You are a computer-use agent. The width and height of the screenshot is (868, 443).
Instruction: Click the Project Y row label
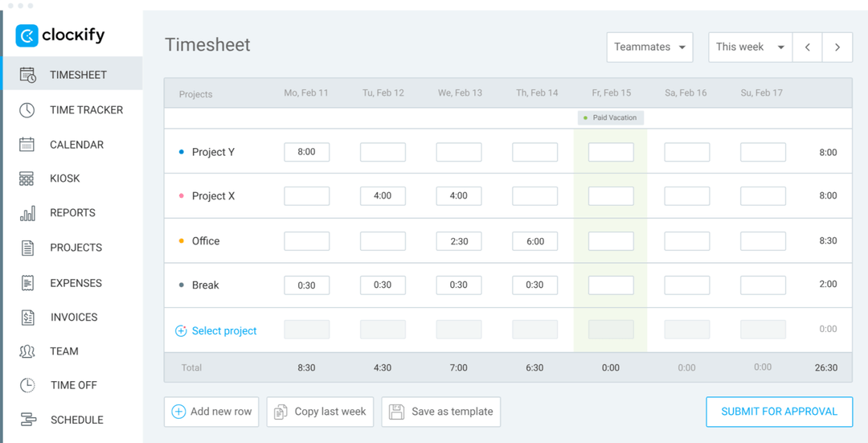point(213,152)
